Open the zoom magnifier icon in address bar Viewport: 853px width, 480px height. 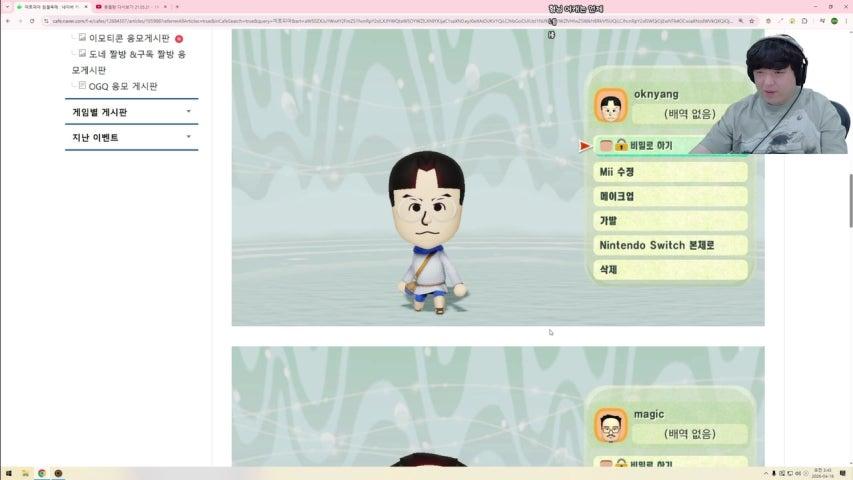click(x=740, y=21)
